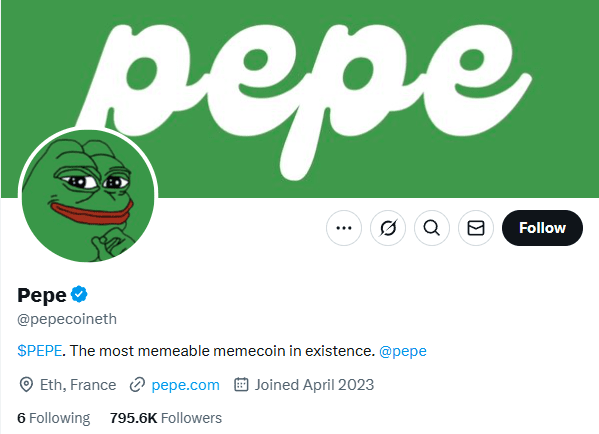This screenshot has height=434, width=599.
Task: Click the Joined April 2023 text
Action: [x=314, y=385]
